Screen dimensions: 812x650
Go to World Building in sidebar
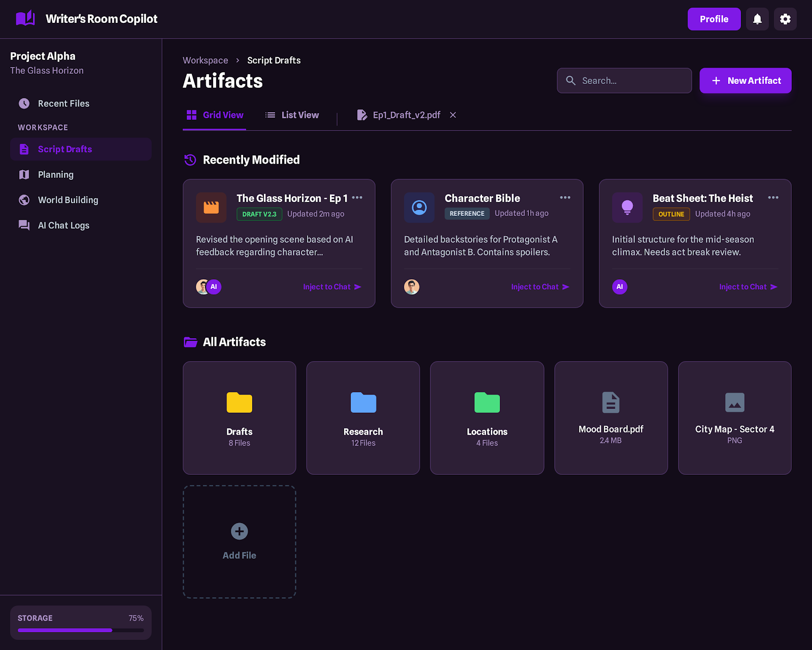(68, 200)
